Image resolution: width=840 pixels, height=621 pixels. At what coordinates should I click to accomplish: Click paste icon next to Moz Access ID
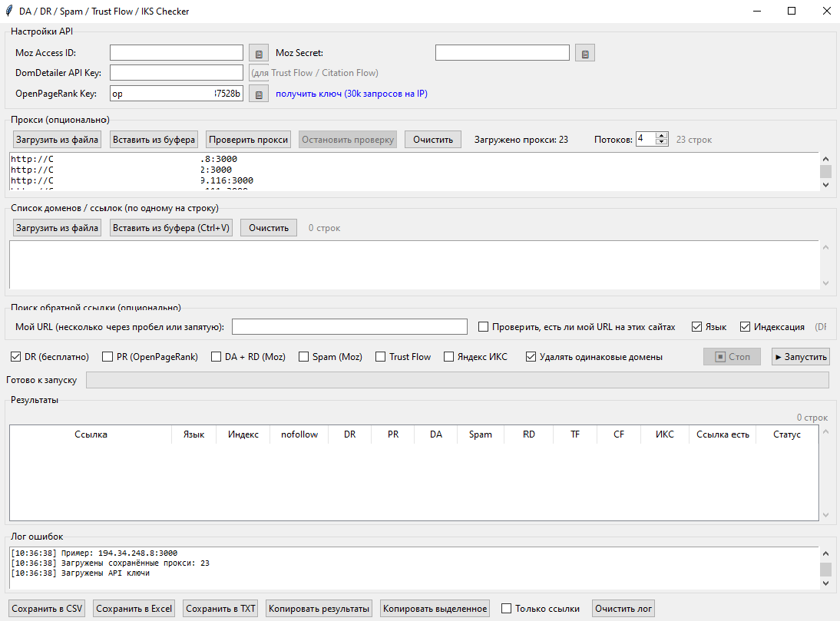(259, 53)
